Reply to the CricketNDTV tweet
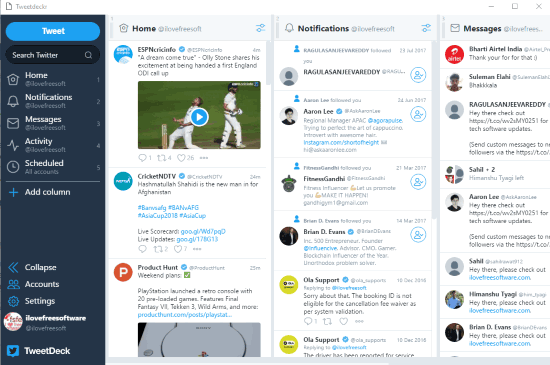This screenshot has height=365, width=550. point(142,249)
